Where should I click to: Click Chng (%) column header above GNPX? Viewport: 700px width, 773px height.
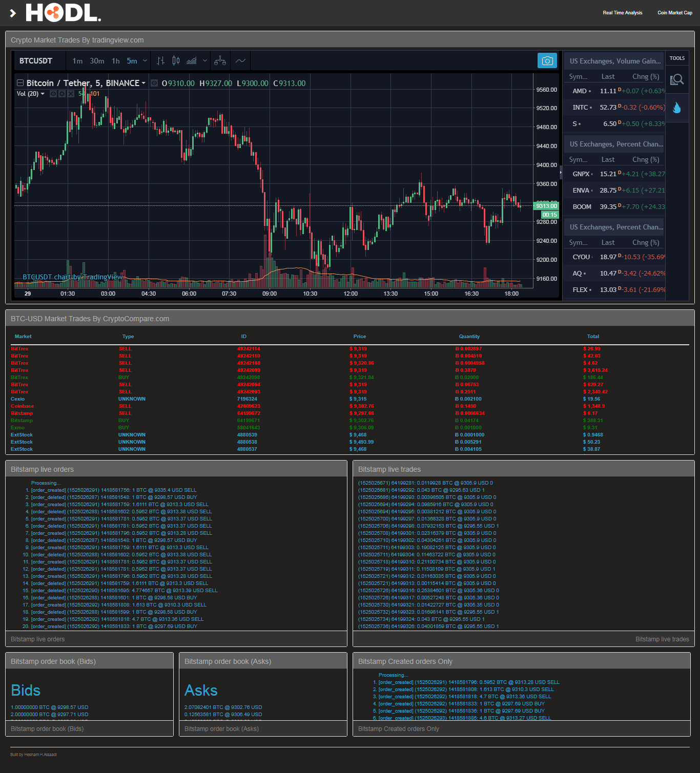click(646, 159)
